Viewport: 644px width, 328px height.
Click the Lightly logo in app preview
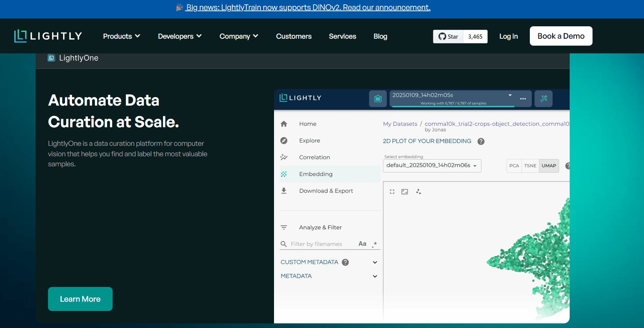pos(300,97)
